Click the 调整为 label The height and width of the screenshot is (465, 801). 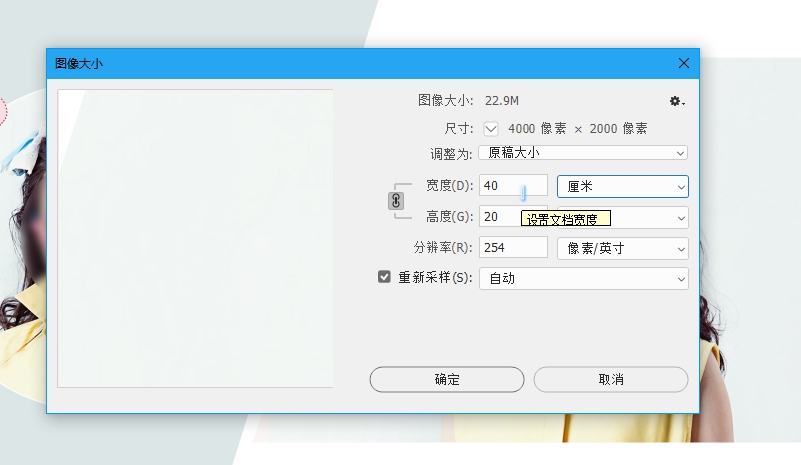click(x=451, y=154)
